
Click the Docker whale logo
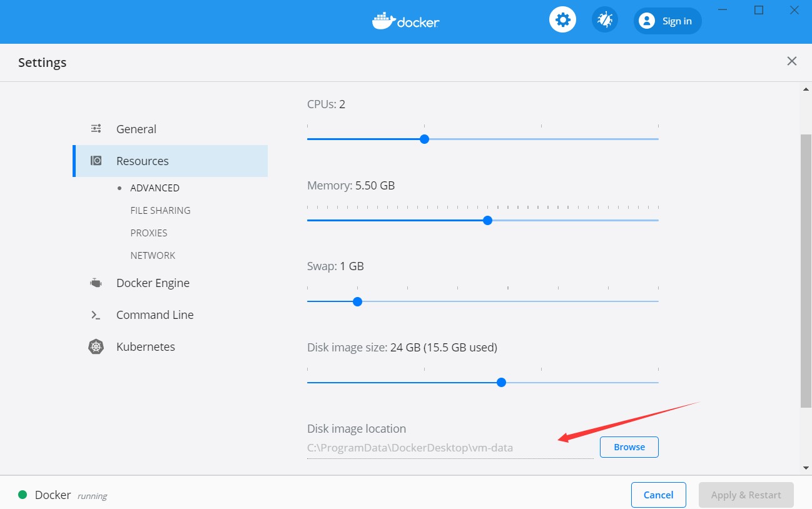pyautogui.click(x=383, y=20)
